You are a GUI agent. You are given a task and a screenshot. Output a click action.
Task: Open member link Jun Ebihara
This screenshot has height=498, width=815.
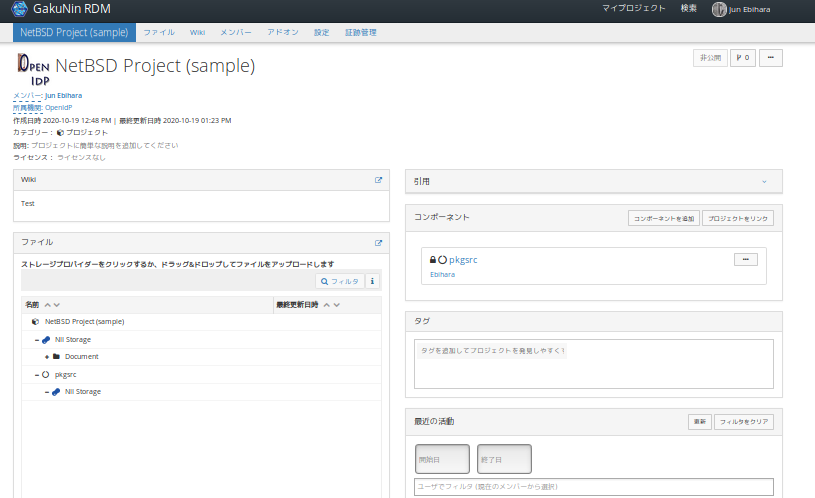click(x=63, y=96)
